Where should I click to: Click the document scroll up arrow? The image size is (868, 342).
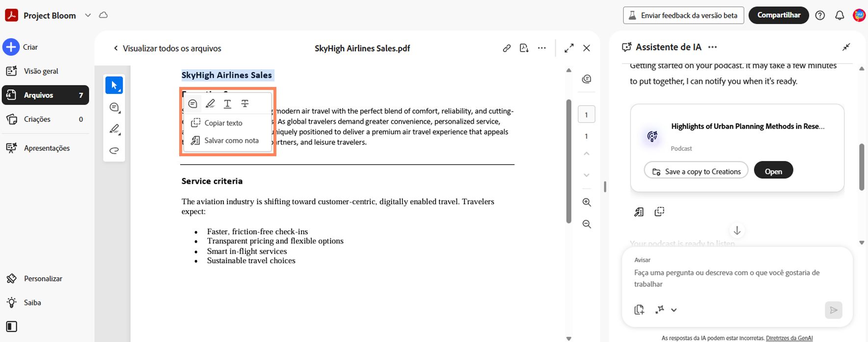tap(569, 70)
